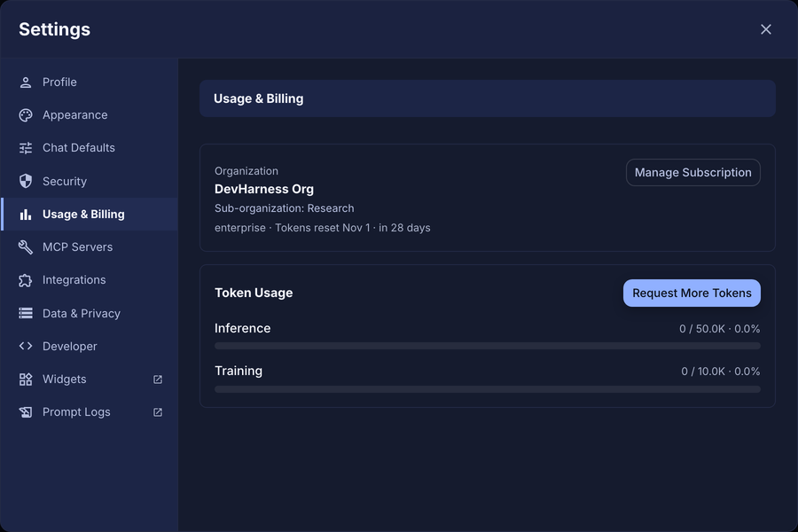Select Chat Defaults in sidebar
Viewport: 798px width, 532px height.
(90, 148)
